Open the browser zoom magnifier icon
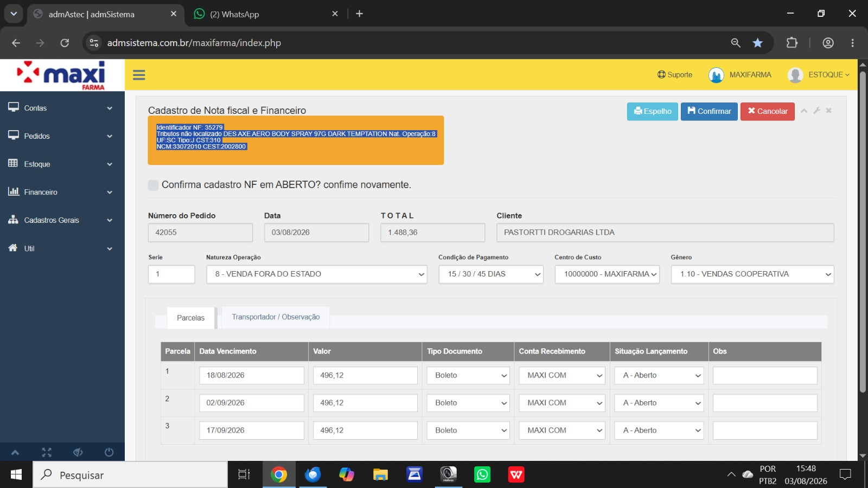 coord(736,43)
